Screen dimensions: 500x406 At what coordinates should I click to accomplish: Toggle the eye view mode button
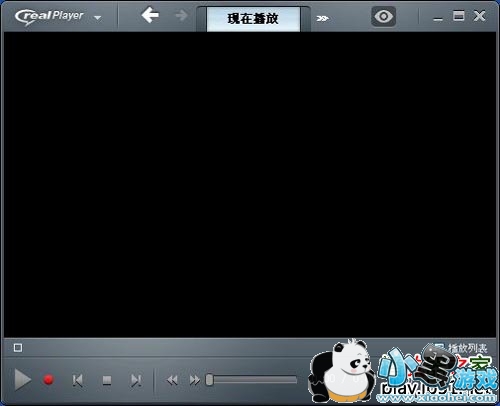click(x=384, y=16)
